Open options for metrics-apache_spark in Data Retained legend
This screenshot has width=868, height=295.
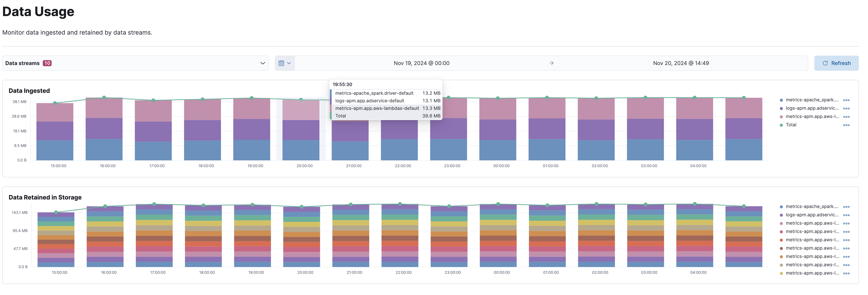846,207
